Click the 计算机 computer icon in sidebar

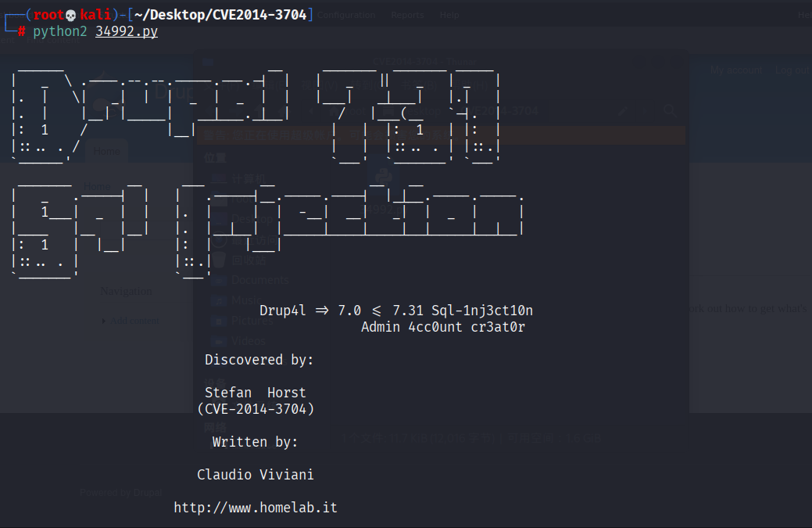tap(220, 179)
